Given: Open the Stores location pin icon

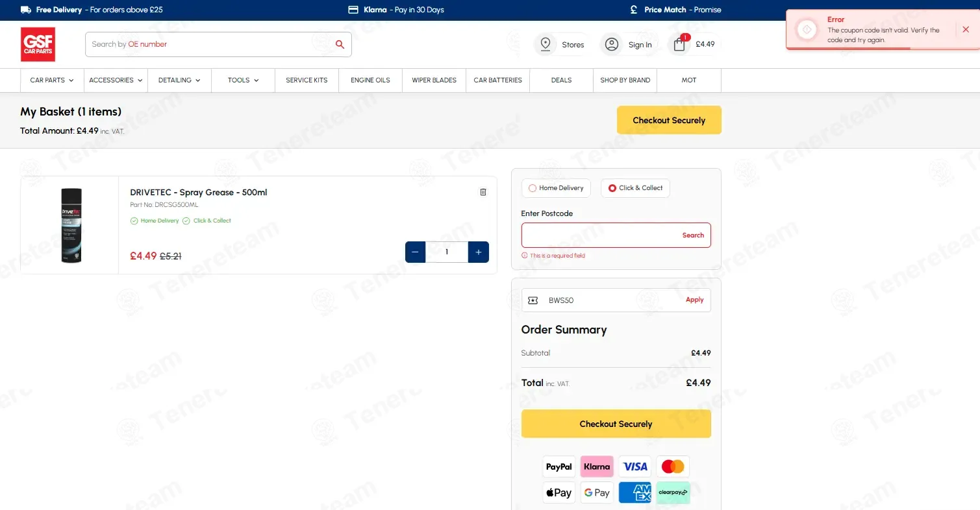Looking at the screenshot, I should pyautogui.click(x=546, y=44).
